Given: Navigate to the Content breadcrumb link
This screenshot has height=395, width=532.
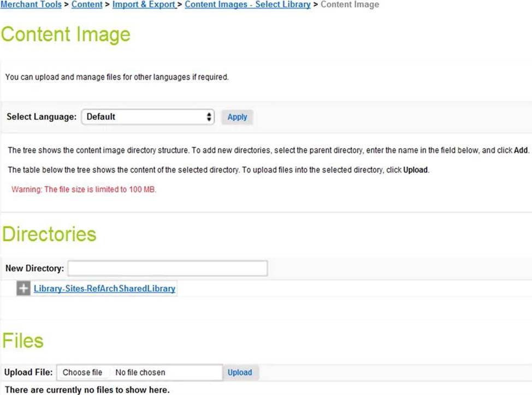Looking at the screenshot, I should click(87, 4).
